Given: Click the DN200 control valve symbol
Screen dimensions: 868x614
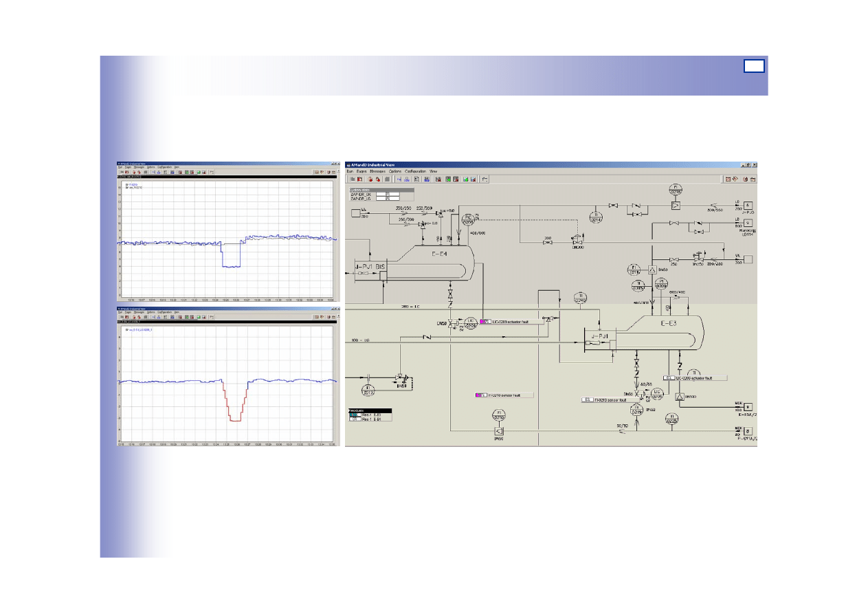Looking at the screenshot, I should pos(578,242).
